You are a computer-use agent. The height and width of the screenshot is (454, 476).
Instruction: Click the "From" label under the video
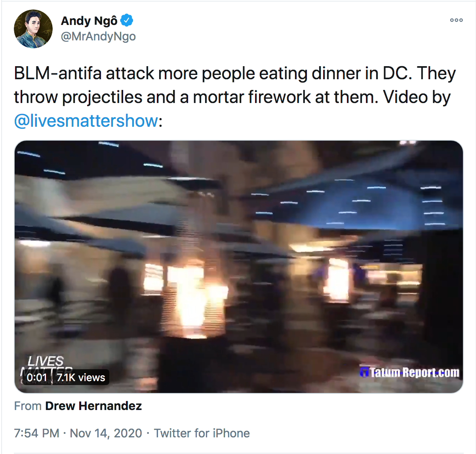pos(28,406)
